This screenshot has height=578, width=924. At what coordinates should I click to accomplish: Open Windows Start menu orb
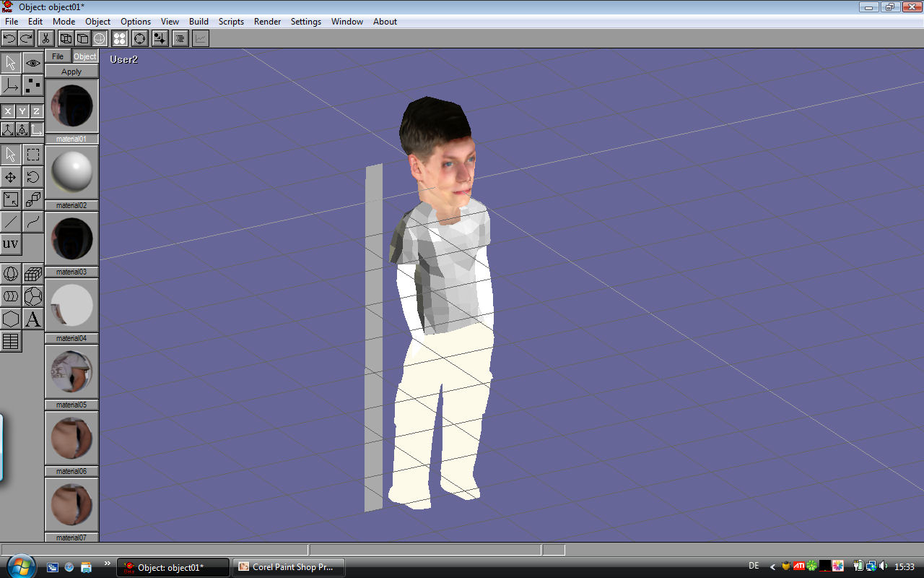pos(19,566)
